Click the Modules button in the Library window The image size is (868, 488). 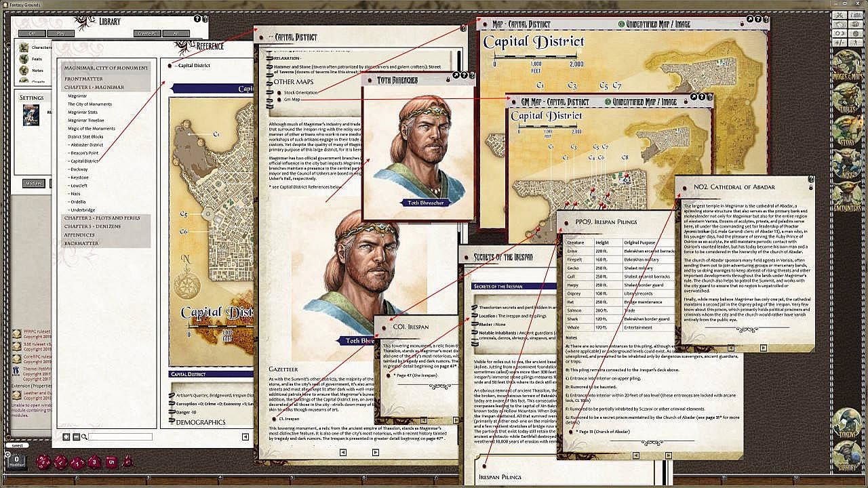(x=33, y=183)
